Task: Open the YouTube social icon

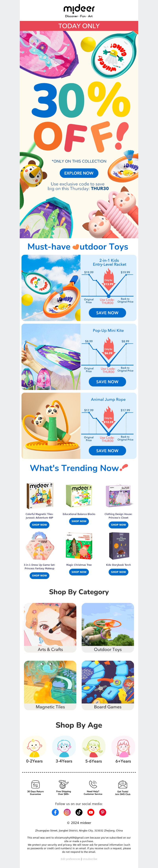Action: click(x=91, y=812)
